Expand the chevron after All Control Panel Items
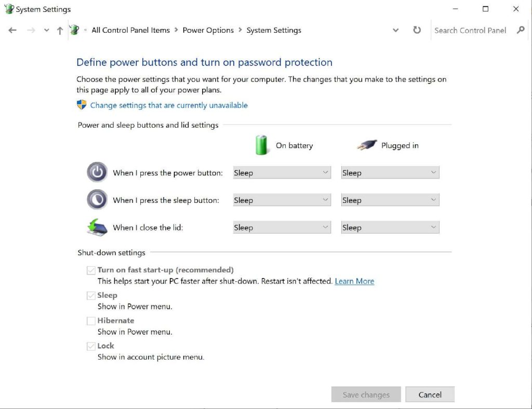 [x=176, y=30]
